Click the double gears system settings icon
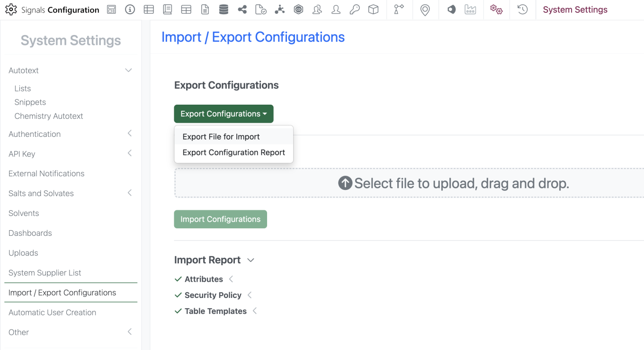Viewport: 644px width, 350px height. [496, 9]
